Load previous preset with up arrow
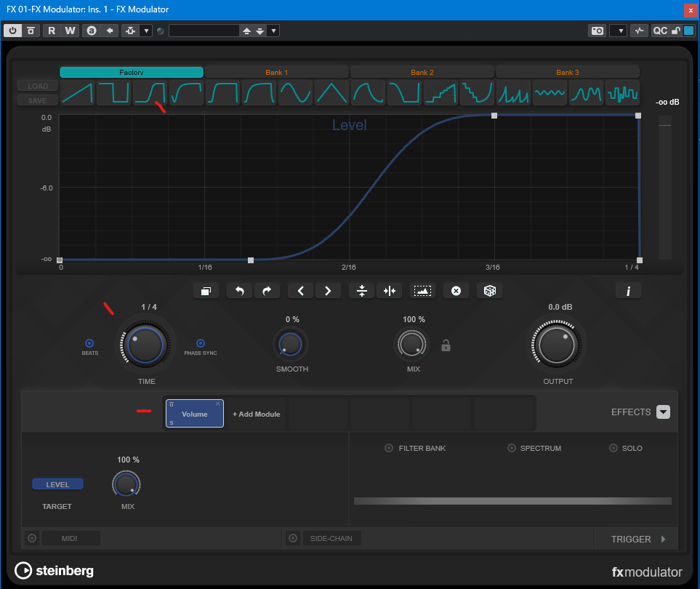 click(246, 31)
